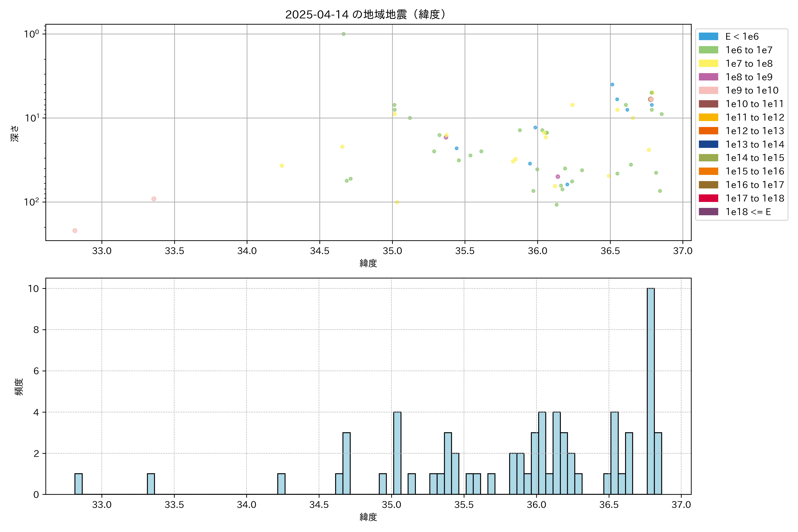Click the green scatter point at depth 10^0
The height and width of the screenshot is (532, 798).
pos(343,34)
